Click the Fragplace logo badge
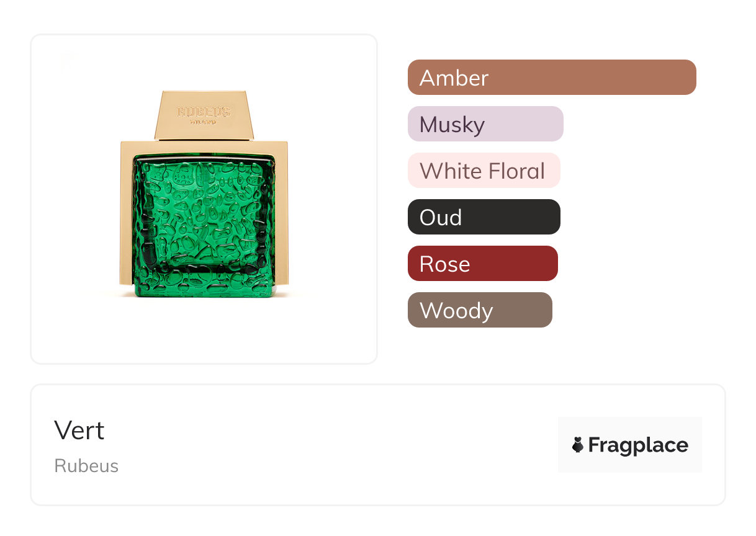Image resolution: width=756 pixels, height=536 pixels. 629,445
